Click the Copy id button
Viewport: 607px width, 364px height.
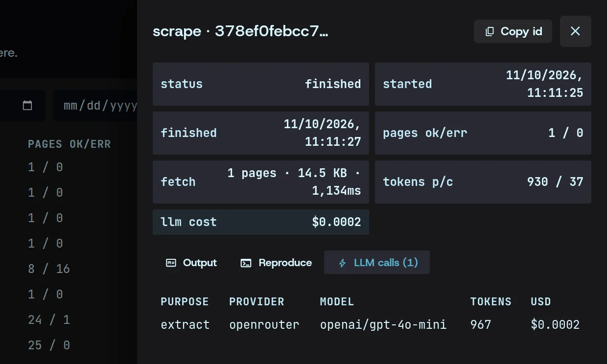513,31
